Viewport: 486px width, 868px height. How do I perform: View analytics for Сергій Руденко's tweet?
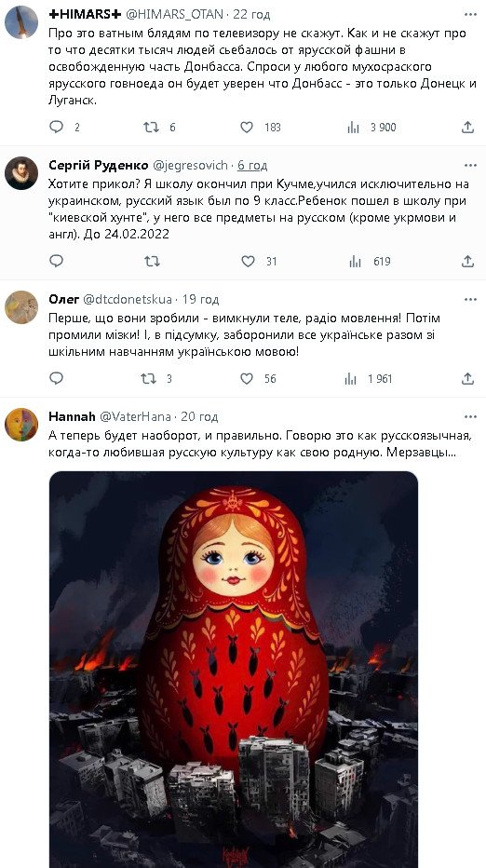click(355, 262)
